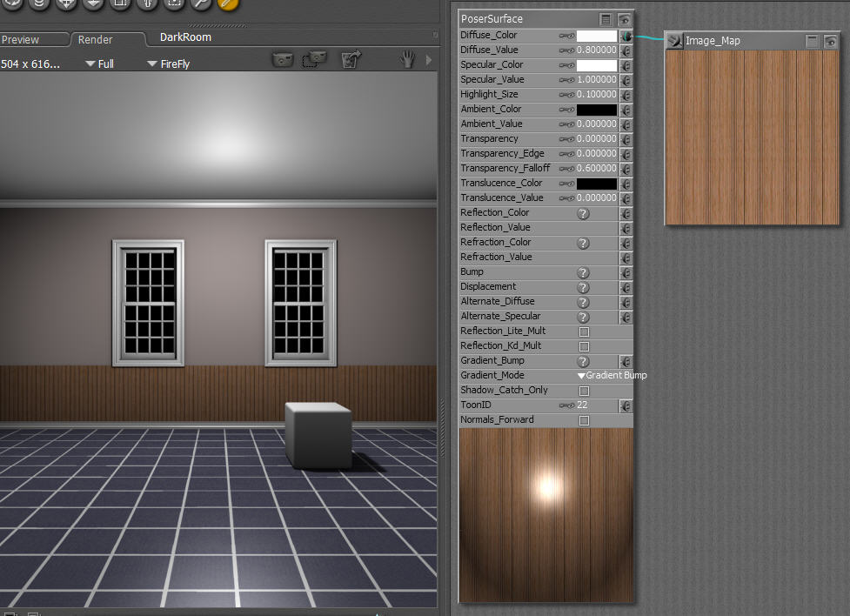This screenshot has height=616, width=850.
Task: Click the hand pan icon in render toolbar
Action: 407,60
